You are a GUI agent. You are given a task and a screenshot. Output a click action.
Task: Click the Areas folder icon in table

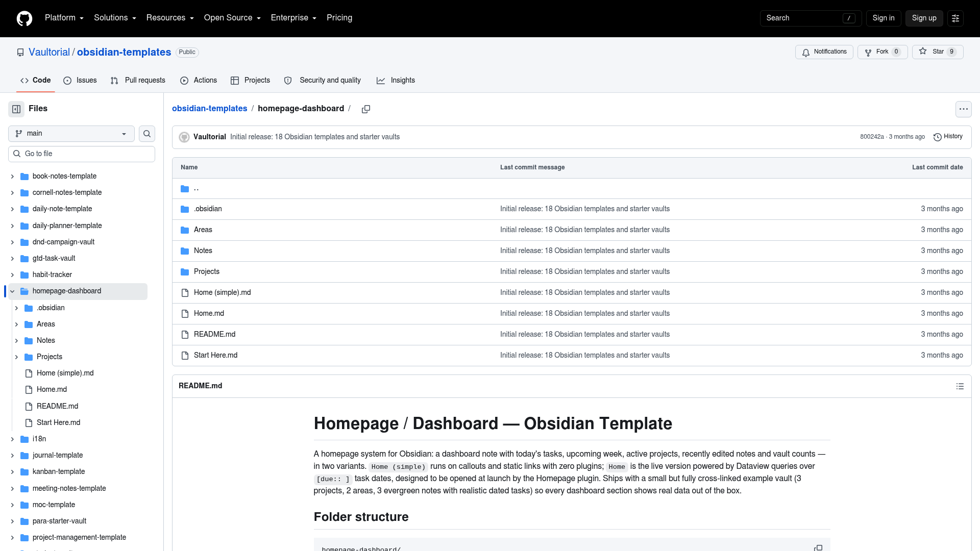tap(185, 230)
